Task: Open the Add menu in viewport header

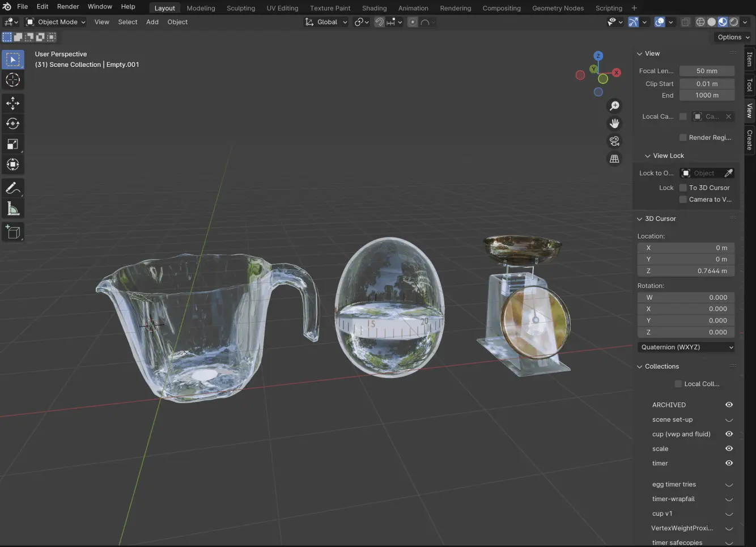Action: click(x=152, y=22)
